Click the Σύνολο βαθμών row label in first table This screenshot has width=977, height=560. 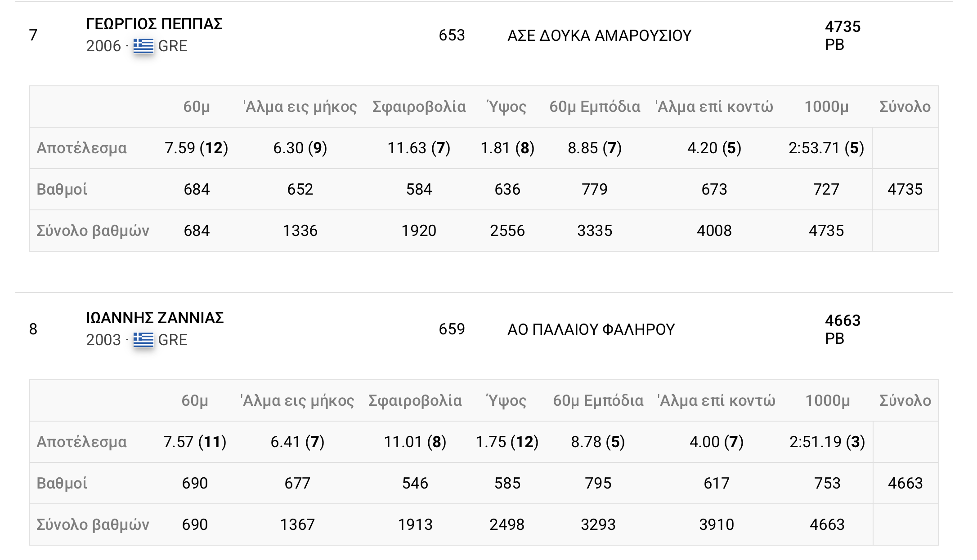(x=93, y=231)
